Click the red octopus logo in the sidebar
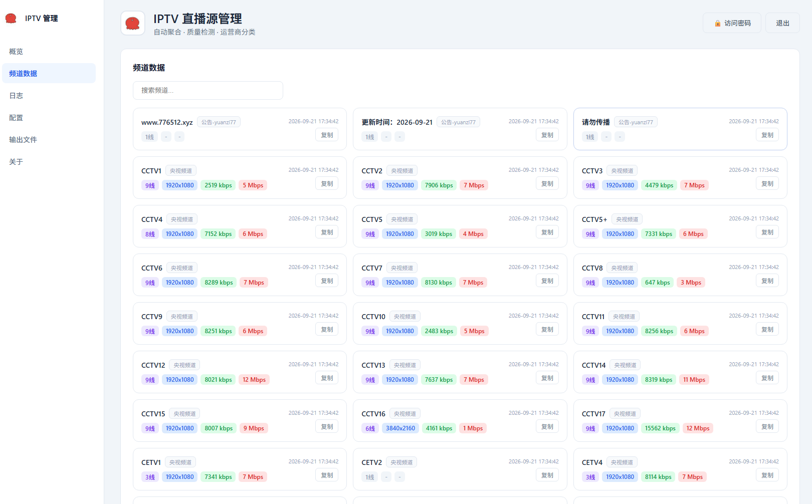Image resolution: width=812 pixels, height=504 pixels. (11, 19)
